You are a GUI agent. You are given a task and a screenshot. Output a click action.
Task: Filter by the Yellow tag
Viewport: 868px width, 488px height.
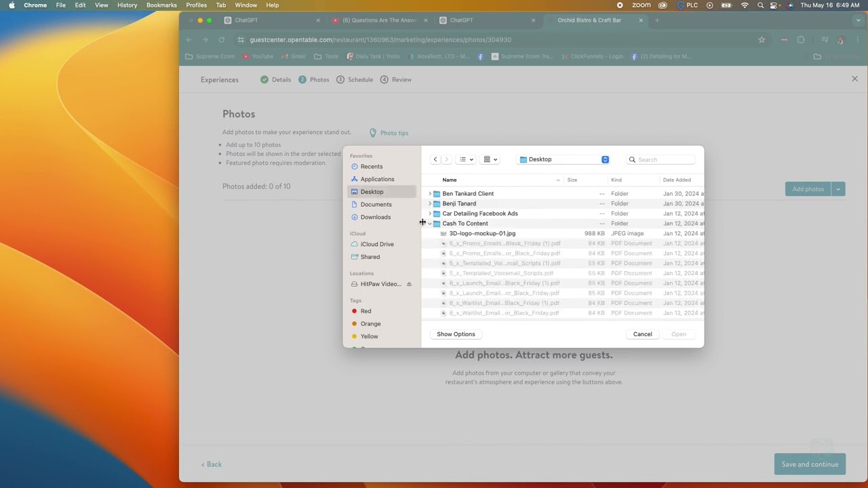pyautogui.click(x=369, y=336)
